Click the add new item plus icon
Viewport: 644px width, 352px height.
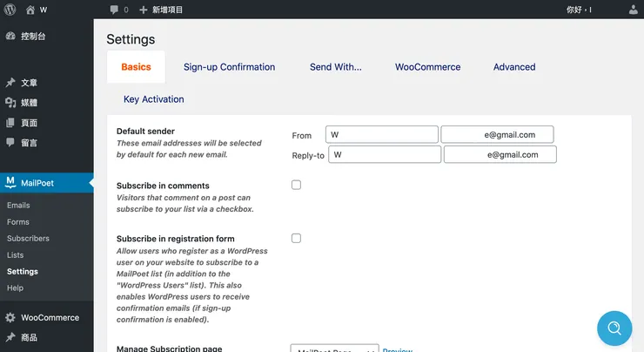(144, 10)
